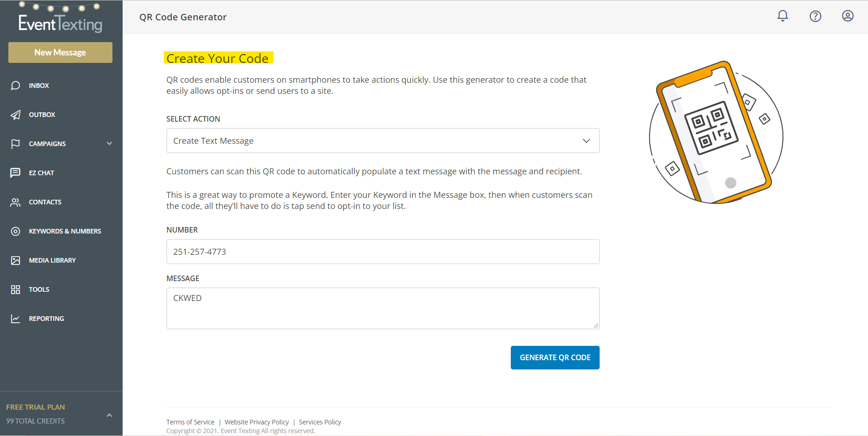Click the Outbox paper plane icon
This screenshot has height=436, width=868.
pos(16,115)
